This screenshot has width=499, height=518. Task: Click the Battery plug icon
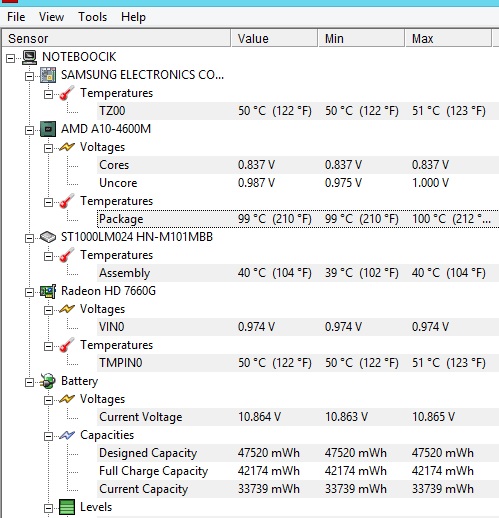[x=48, y=381]
